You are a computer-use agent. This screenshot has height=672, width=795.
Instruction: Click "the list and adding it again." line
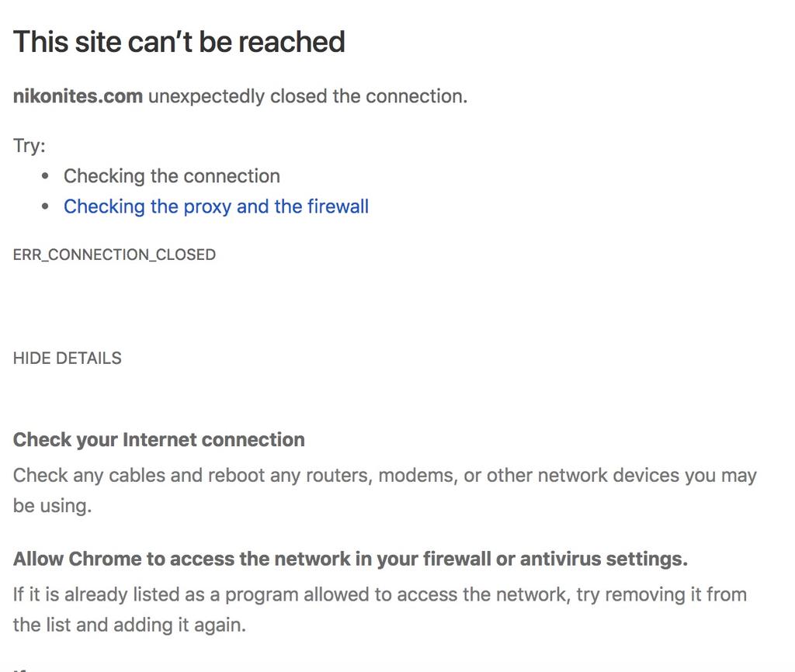(129, 625)
